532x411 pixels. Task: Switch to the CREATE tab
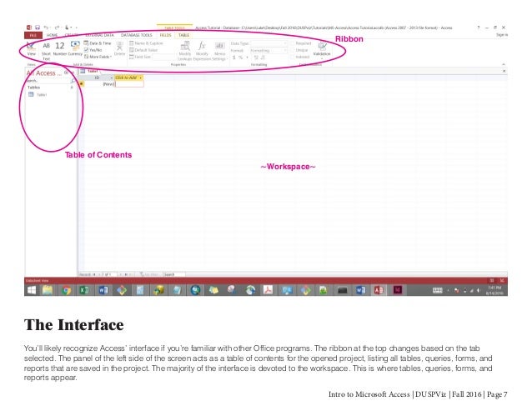point(72,35)
